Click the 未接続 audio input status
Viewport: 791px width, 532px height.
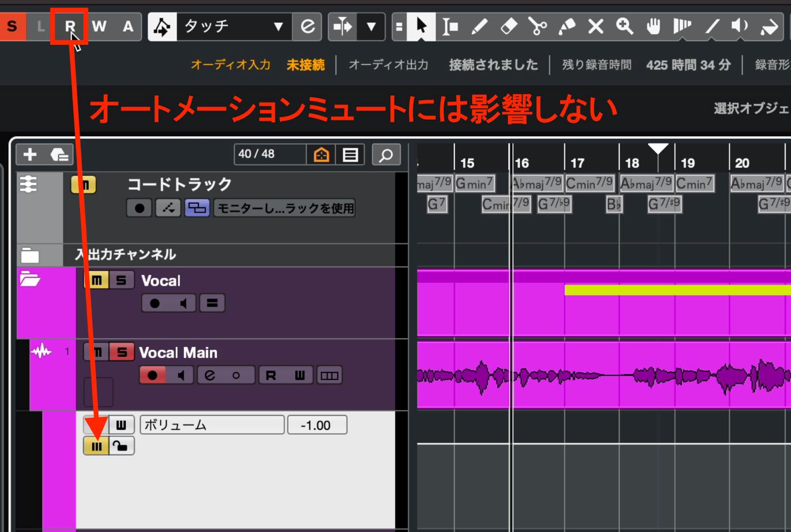(305, 65)
